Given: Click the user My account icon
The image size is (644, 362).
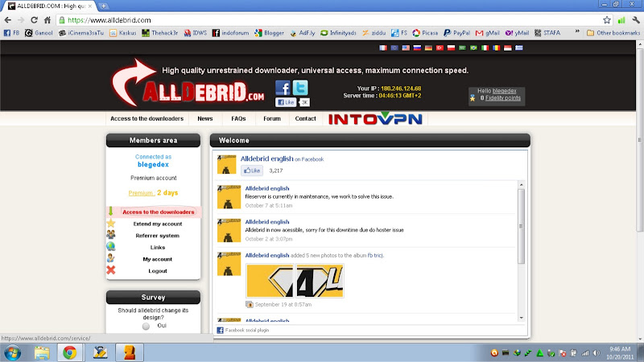Looking at the screenshot, I should click(111, 258).
